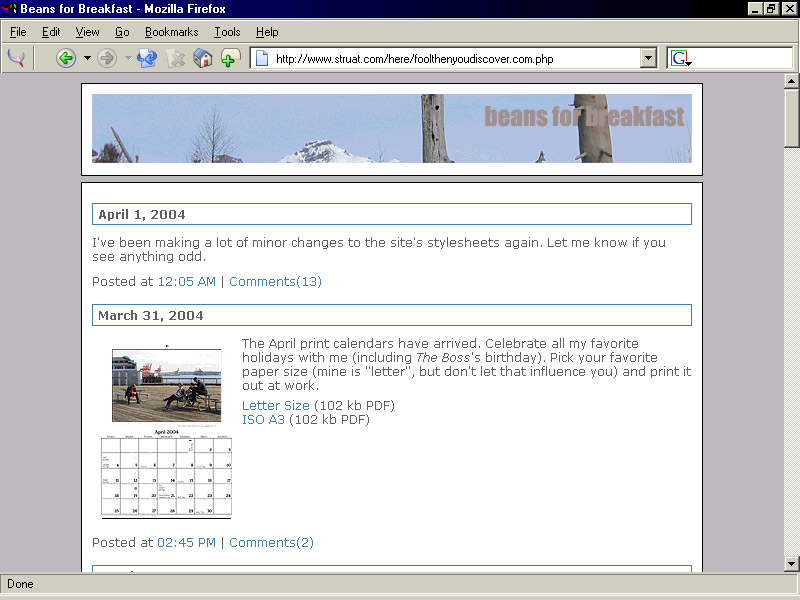The width and height of the screenshot is (800, 600).
Task: Open the Bookmarks menu
Action: click(x=171, y=32)
